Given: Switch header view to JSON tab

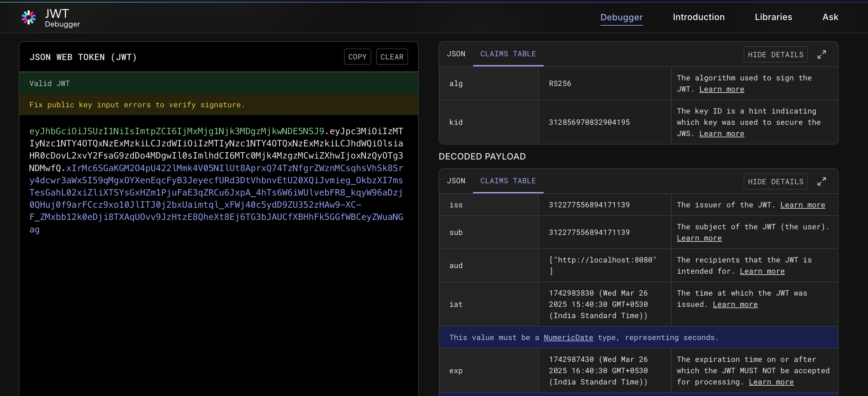Looking at the screenshot, I should (x=456, y=54).
